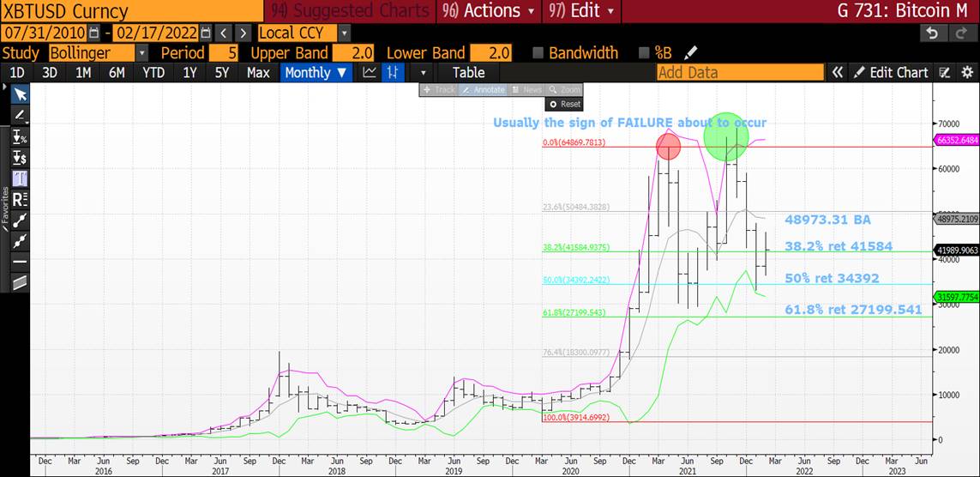This screenshot has height=477, width=980.
Task: Click the Lower Band value field
Action: (x=490, y=53)
